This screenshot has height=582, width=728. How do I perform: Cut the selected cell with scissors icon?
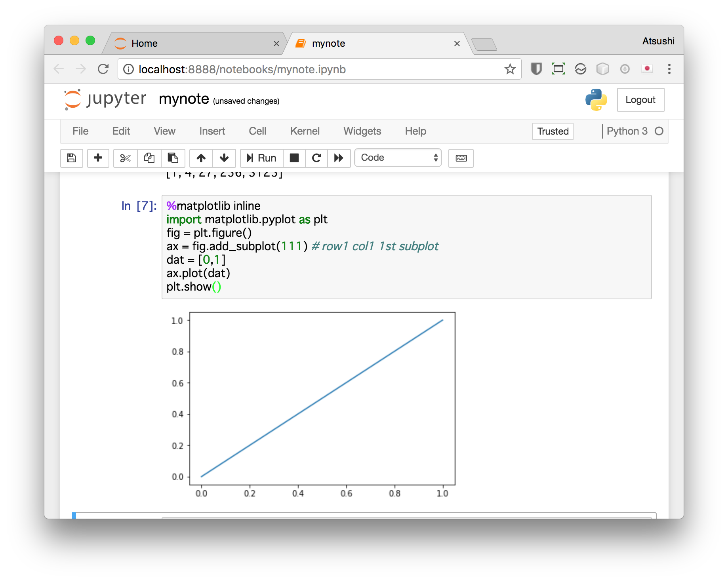point(125,158)
